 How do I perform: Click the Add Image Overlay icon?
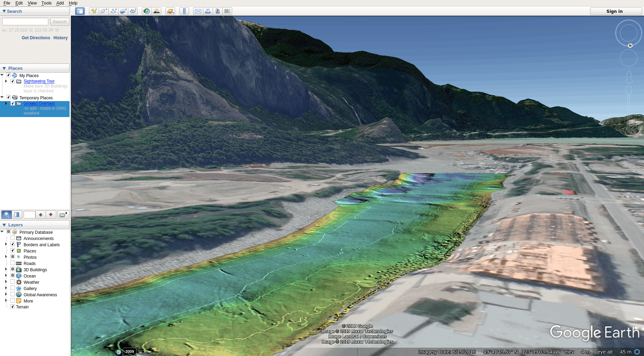(123, 11)
